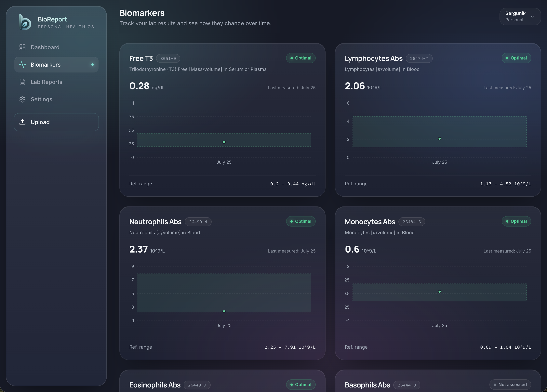Click reference range 0.09 – 1.04 10^9/L
547x392 pixels.
505,347
